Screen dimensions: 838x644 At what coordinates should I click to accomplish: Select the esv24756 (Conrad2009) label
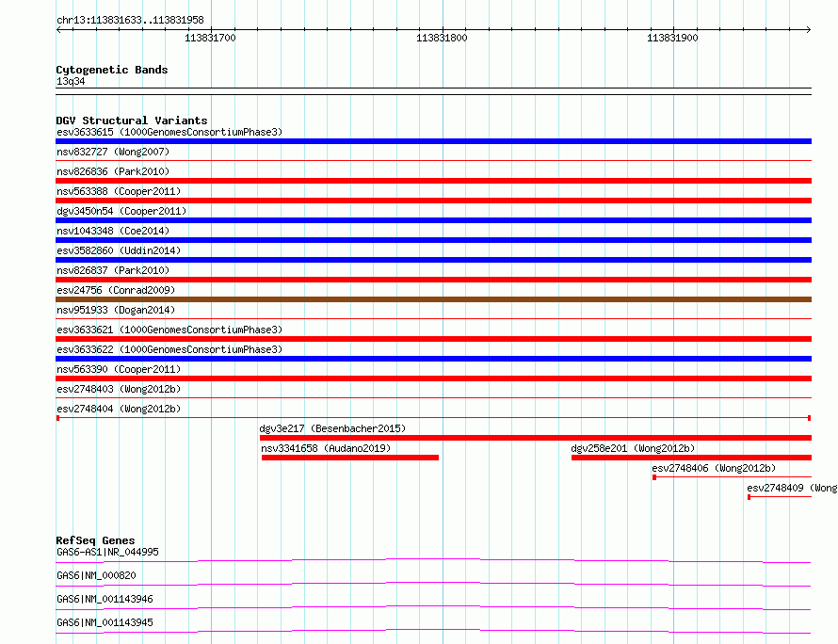point(116,290)
